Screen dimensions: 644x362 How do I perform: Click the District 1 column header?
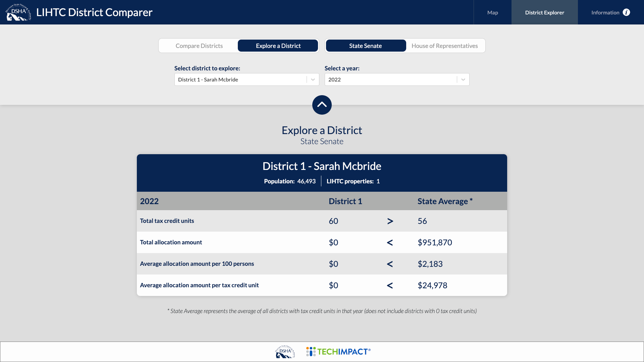(345, 201)
